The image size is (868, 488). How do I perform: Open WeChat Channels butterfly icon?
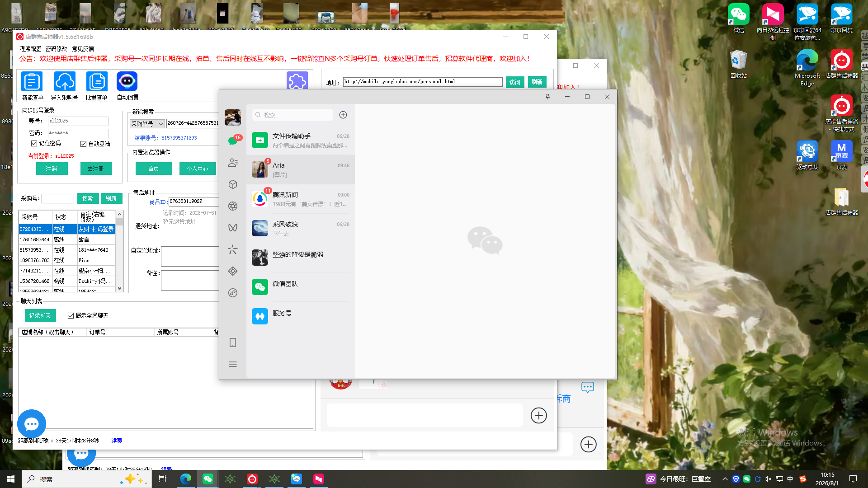point(233,228)
